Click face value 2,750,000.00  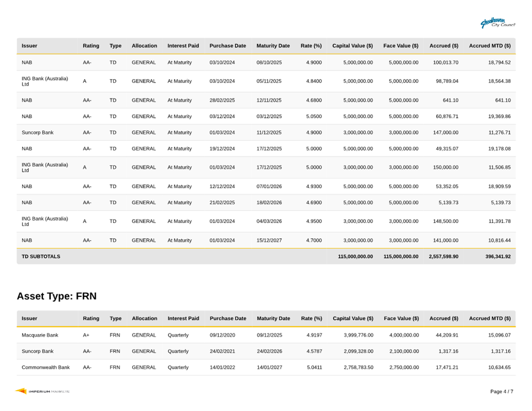point(404,367)
